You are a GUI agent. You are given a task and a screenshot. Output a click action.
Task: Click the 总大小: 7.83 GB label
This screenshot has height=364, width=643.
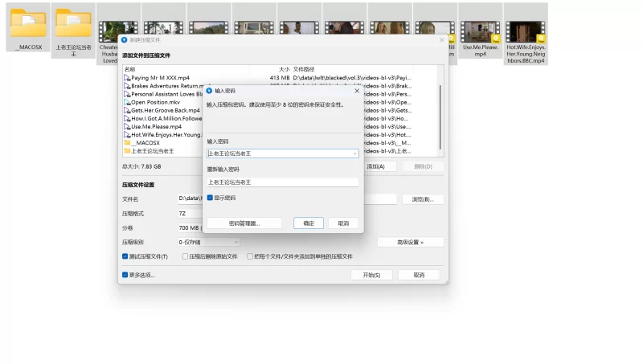(141, 166)
